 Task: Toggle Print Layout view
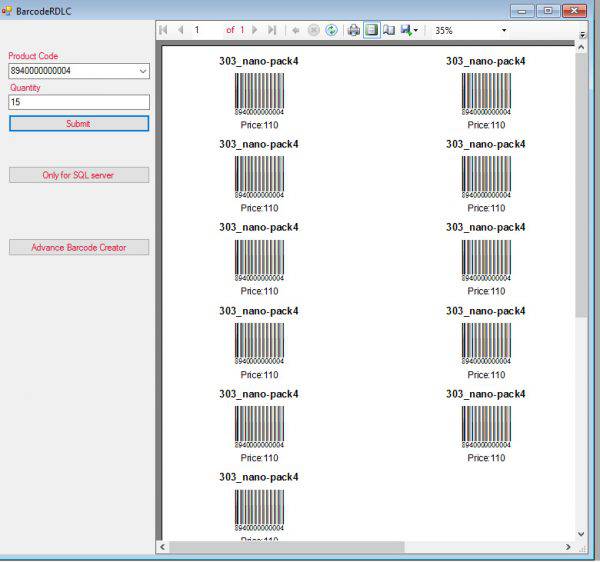point(371,31)
